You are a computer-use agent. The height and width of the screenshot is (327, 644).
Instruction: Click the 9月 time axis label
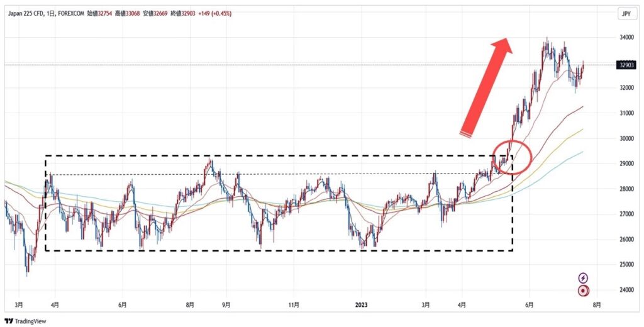[226, 305]
